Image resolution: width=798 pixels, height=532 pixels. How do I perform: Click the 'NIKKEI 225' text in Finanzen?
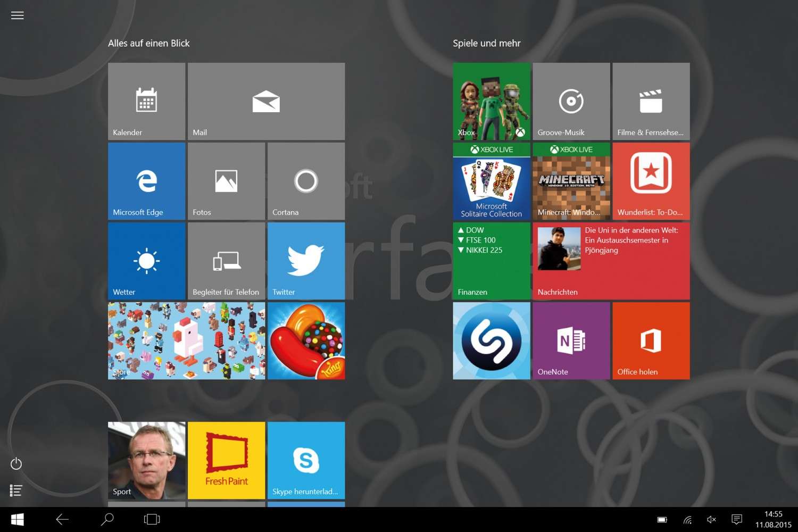tap(484, 250)
